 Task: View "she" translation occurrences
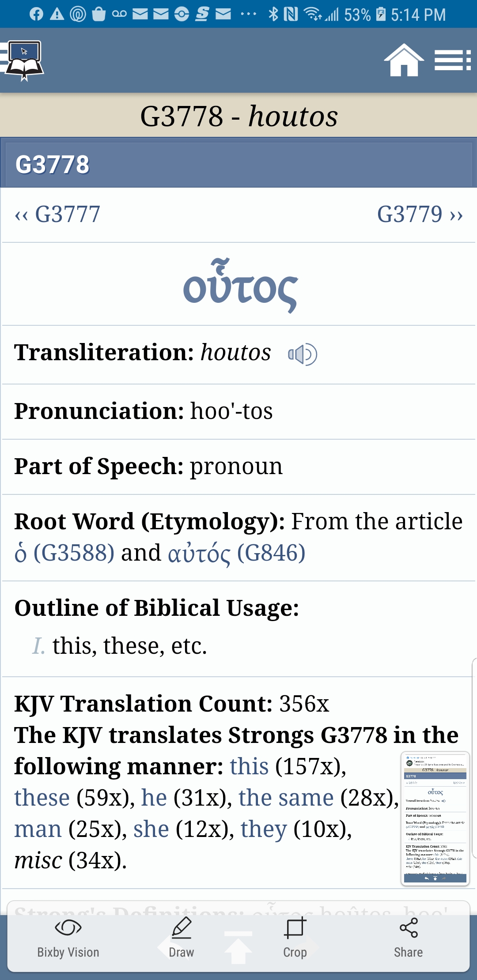(x=151, y=829)
